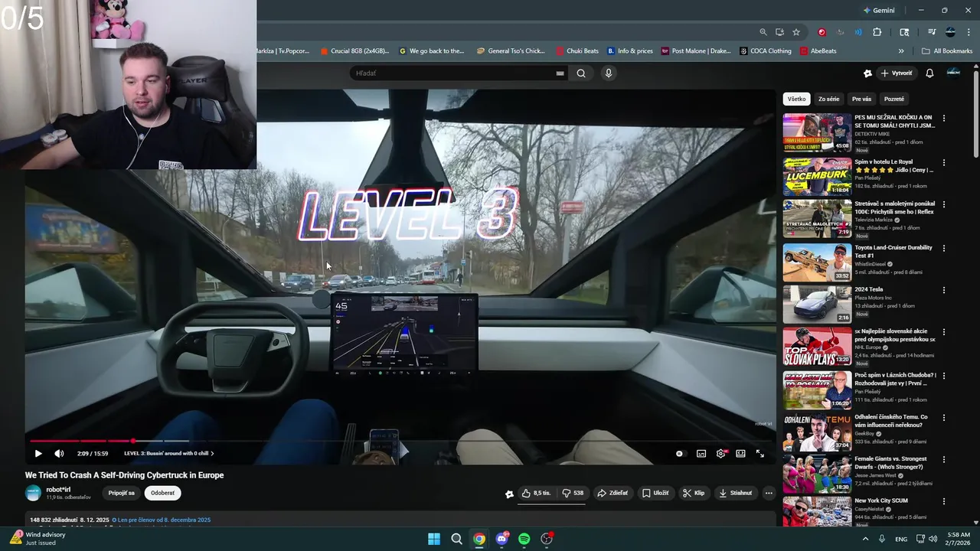This screenshot has height=551, width=980.
Task: Open the Vytvoriť create menu
Action: tap(897, 73)
